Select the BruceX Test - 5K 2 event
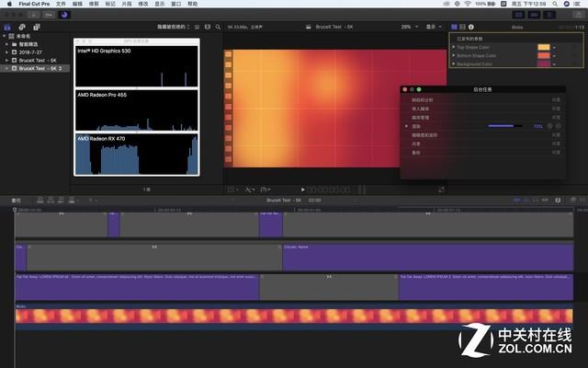 [x=35, y=68]
